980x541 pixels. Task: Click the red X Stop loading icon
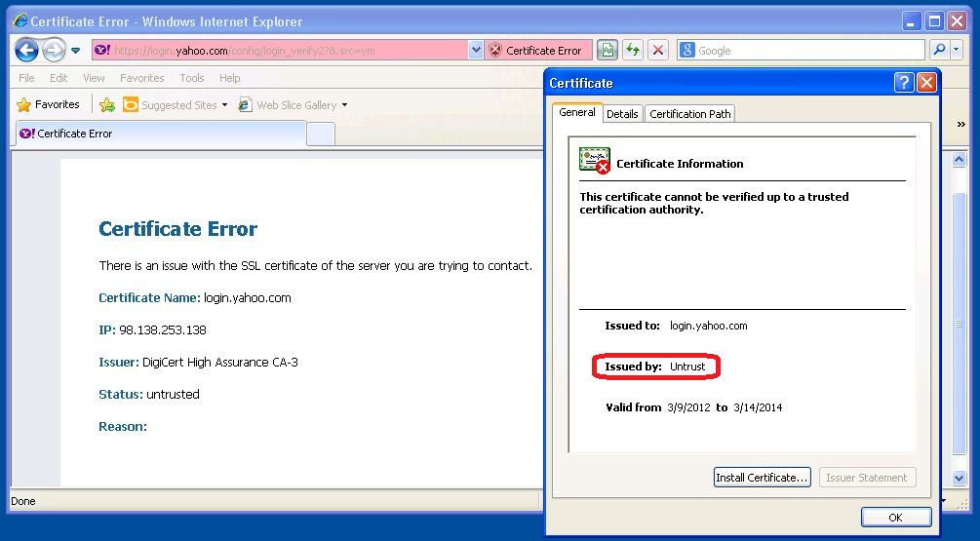coord(658,51)
